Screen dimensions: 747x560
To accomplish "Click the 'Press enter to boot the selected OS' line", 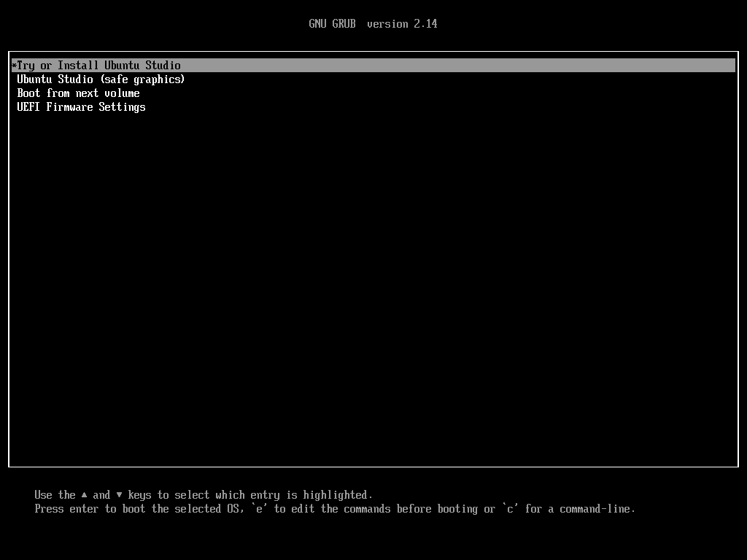I will [334, 509].
